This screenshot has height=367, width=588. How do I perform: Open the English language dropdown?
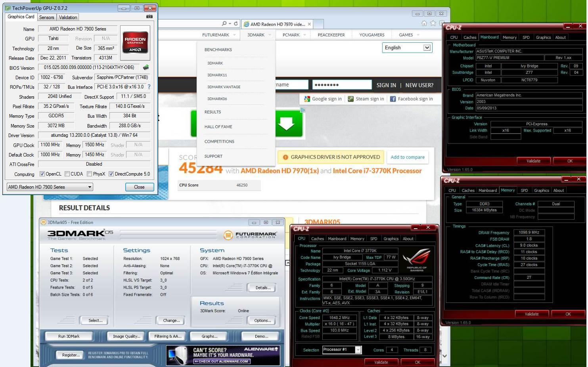pos(407,48)
